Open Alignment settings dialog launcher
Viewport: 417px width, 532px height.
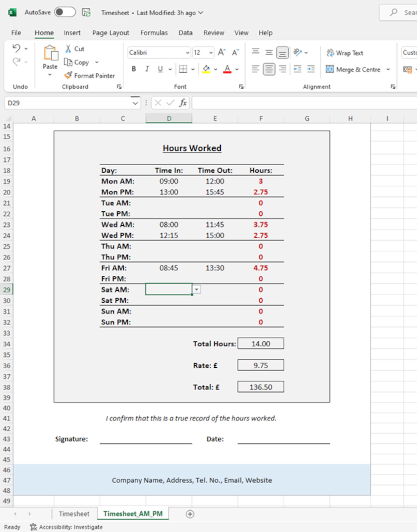tap(393, 87)
